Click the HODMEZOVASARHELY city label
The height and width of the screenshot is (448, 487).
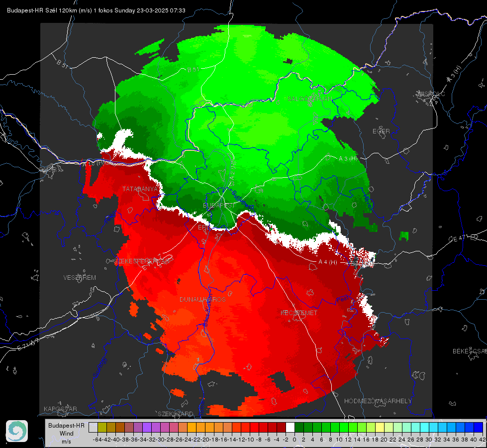click(378, 401)
